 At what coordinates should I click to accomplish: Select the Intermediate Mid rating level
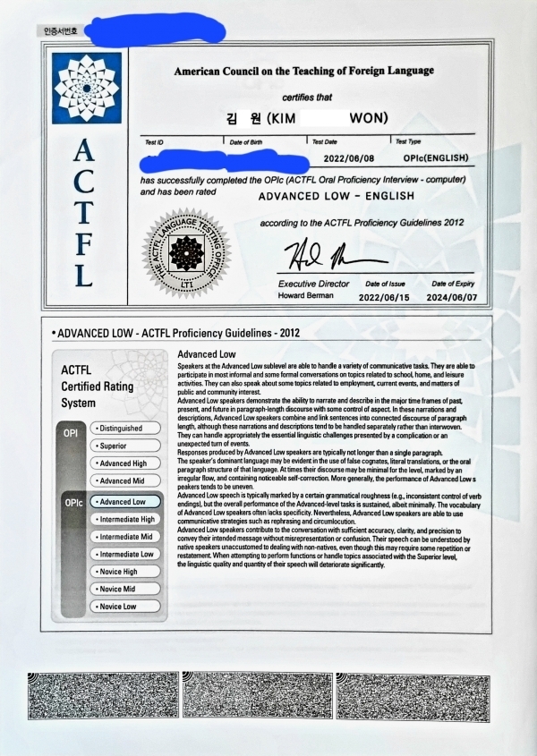(125, 537)
